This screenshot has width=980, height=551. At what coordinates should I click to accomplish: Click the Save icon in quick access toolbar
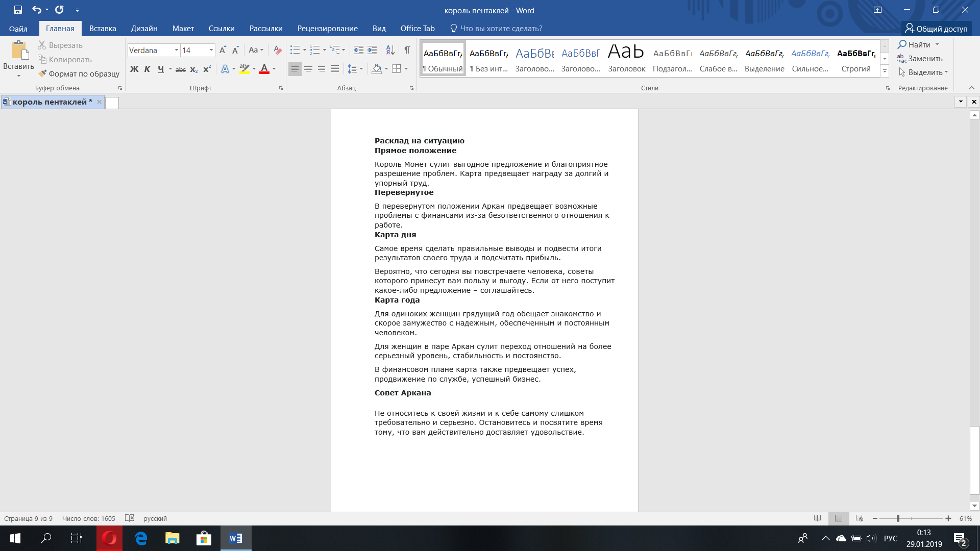point(18,10)
